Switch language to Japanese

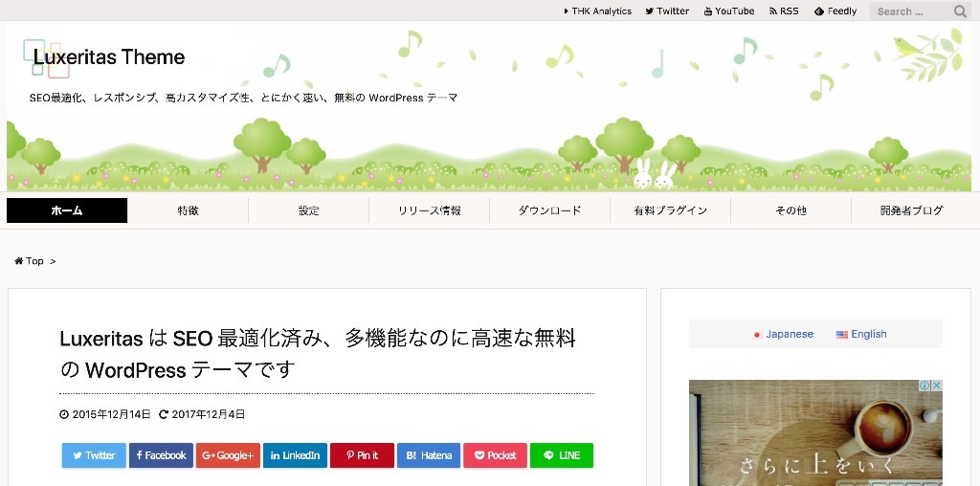pyautogui.click(x=790, y=334)
